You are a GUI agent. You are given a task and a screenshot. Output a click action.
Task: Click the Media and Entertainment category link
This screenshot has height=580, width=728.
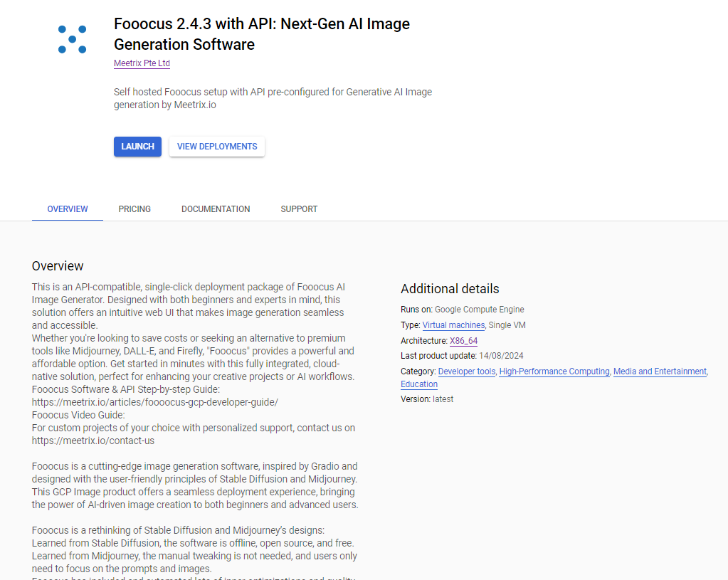pyautogui.click(x=659, y=371)
